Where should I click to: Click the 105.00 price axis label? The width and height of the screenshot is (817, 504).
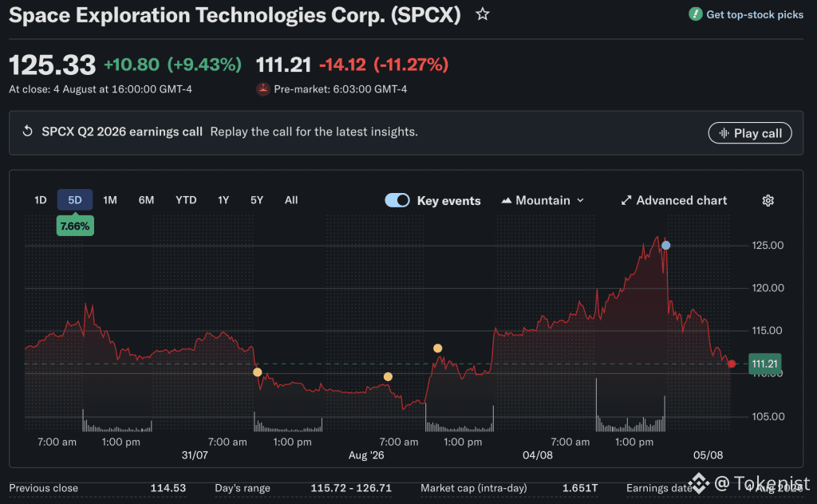pyautogui.click(x=768, y=416)
